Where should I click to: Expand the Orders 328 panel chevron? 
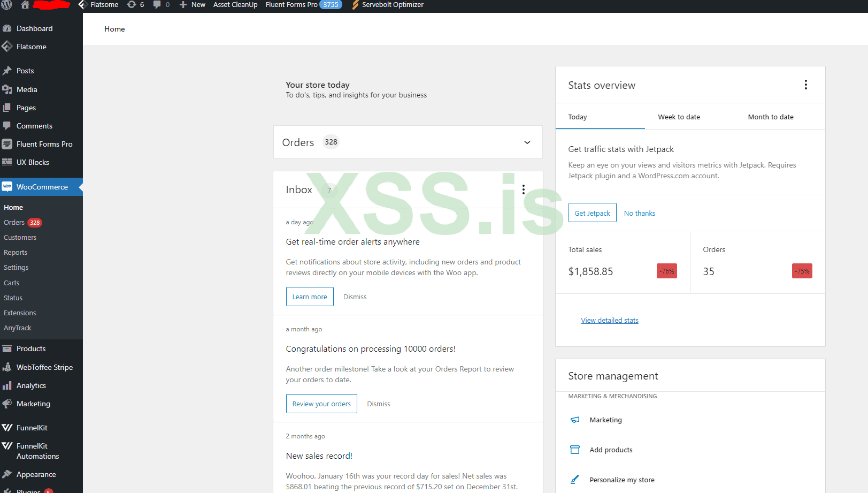point(527,142)
